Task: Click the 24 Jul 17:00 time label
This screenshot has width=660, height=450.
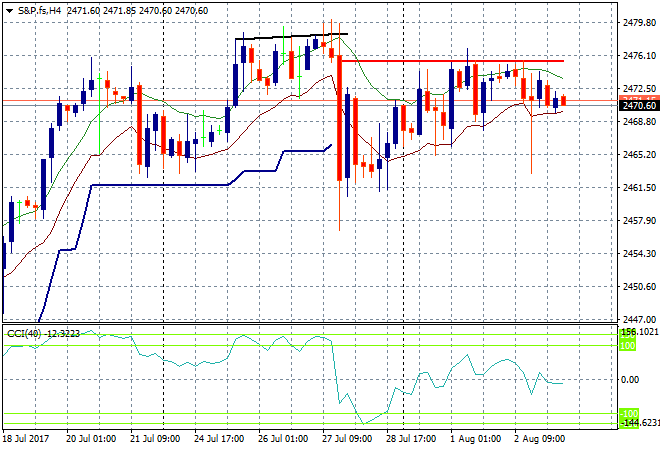Action: click(219, 439)
